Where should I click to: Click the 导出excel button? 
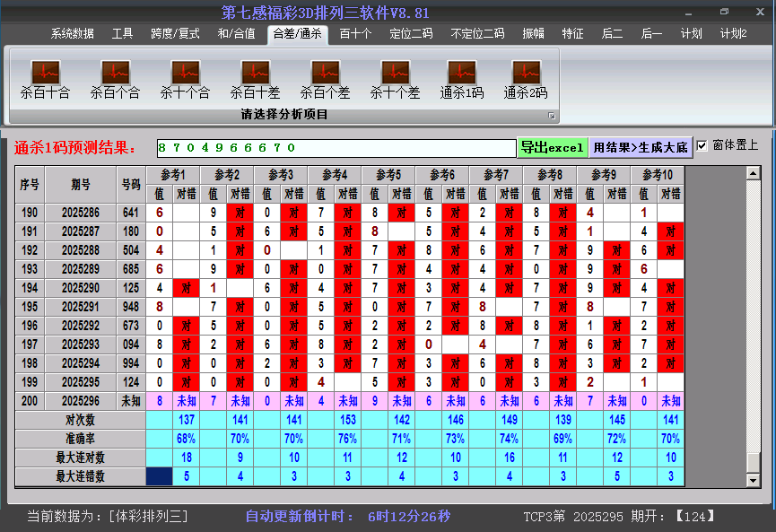553,145
